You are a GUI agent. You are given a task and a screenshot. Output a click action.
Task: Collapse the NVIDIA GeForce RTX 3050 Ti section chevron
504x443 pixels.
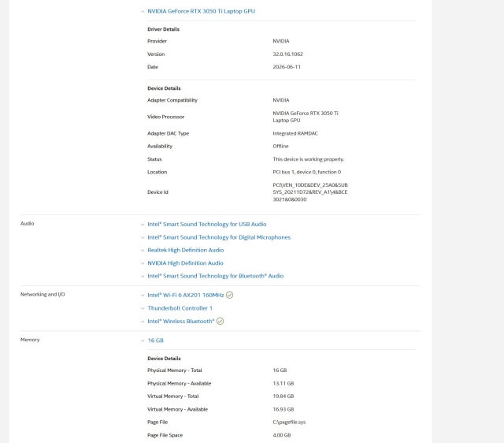(x=143, y=12)
